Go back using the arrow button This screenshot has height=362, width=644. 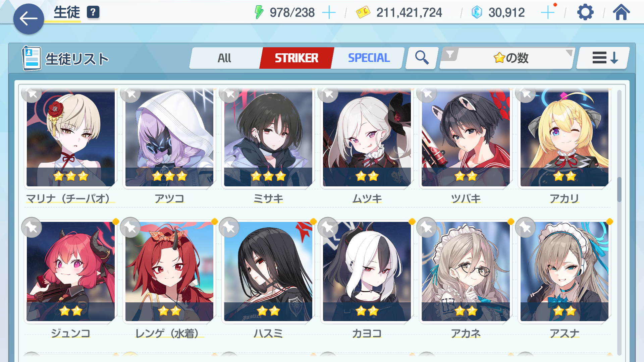click(x=29, y=19)
